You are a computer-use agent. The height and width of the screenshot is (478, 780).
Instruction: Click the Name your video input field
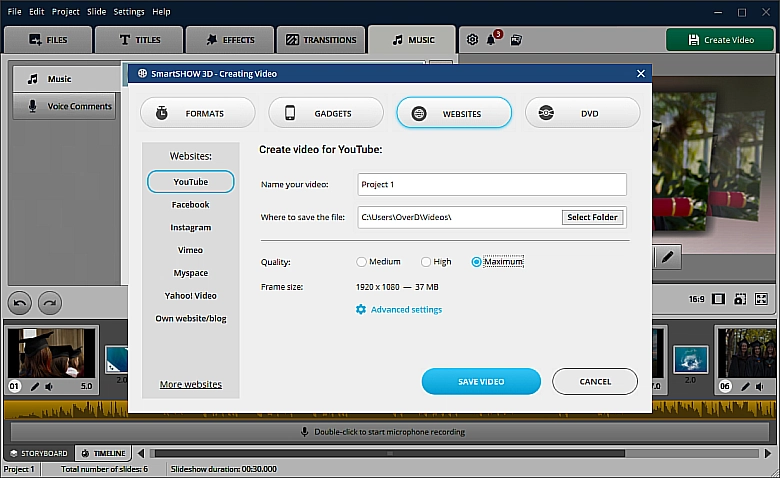[492, 185]
